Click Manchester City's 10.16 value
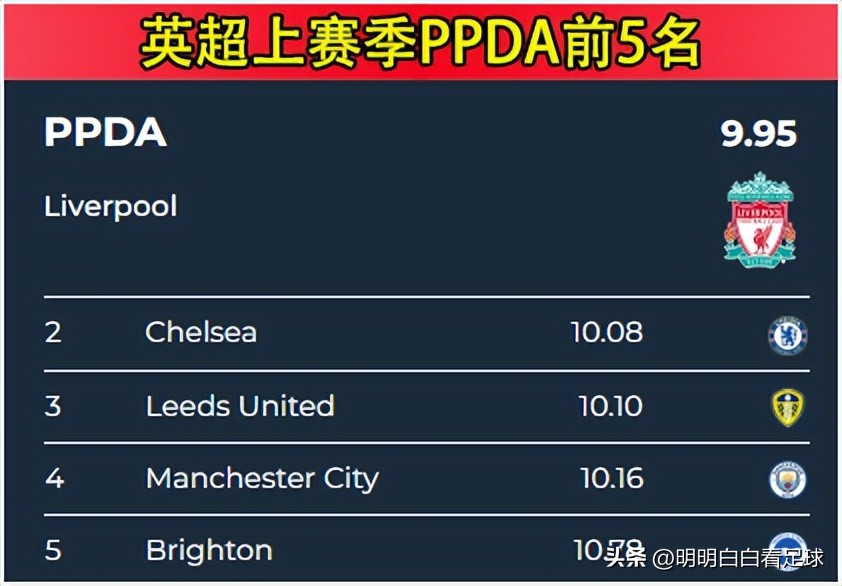 click(612, 478)
